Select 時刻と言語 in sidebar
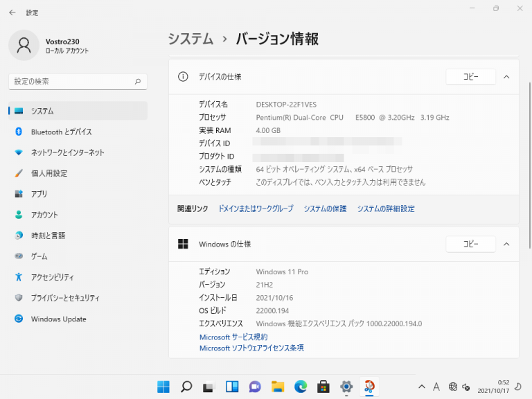 pyautogui.click(x=48, y=236)
